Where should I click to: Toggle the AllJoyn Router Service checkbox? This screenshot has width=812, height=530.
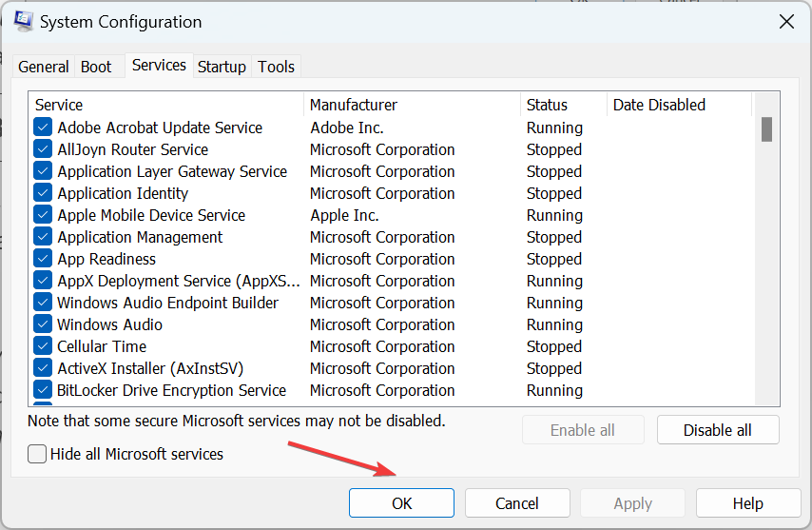(x=43, y=149)
